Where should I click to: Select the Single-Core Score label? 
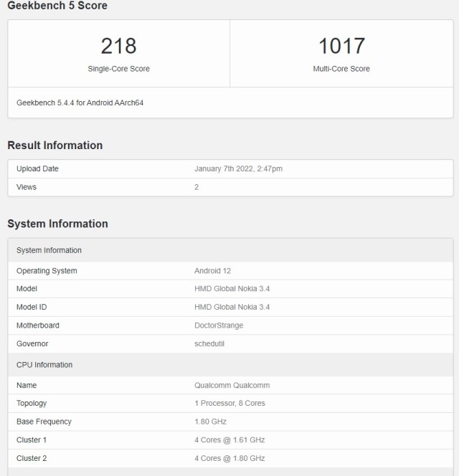pyautogui.click(x=118, y=69)
